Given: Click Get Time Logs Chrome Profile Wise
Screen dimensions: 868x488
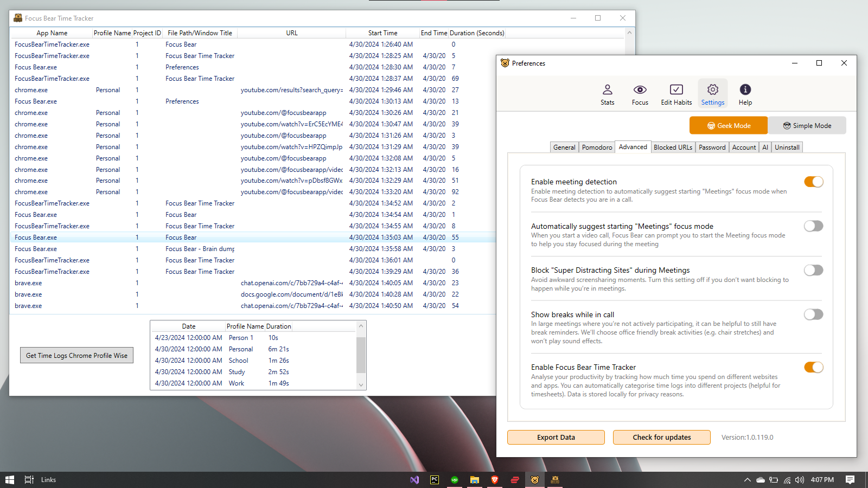Looking at the screenshot, I should coord(76,356).
